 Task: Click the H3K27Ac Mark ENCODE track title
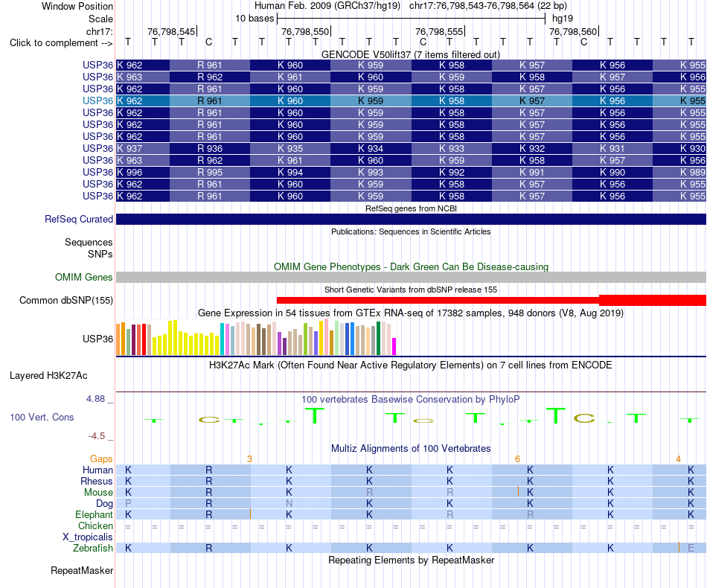pyautogui.click(x=411, y=365)
